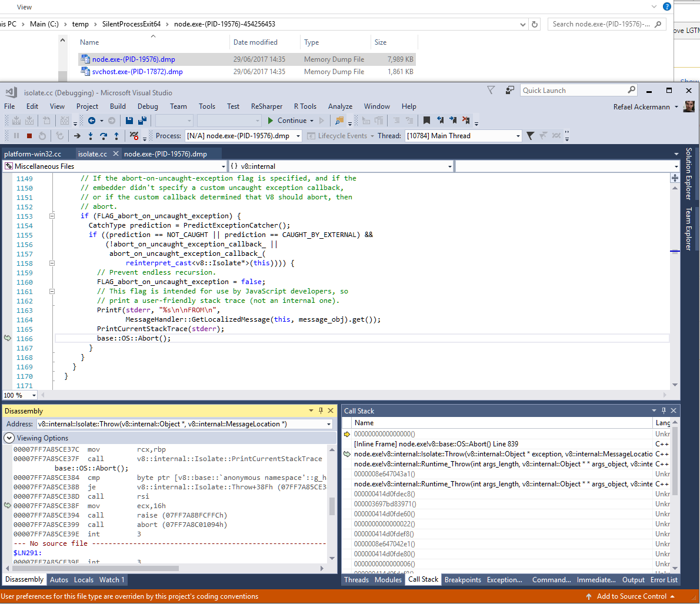700x604 pixels.
Task: Click the Step Over icon
Action: (104, 136)
